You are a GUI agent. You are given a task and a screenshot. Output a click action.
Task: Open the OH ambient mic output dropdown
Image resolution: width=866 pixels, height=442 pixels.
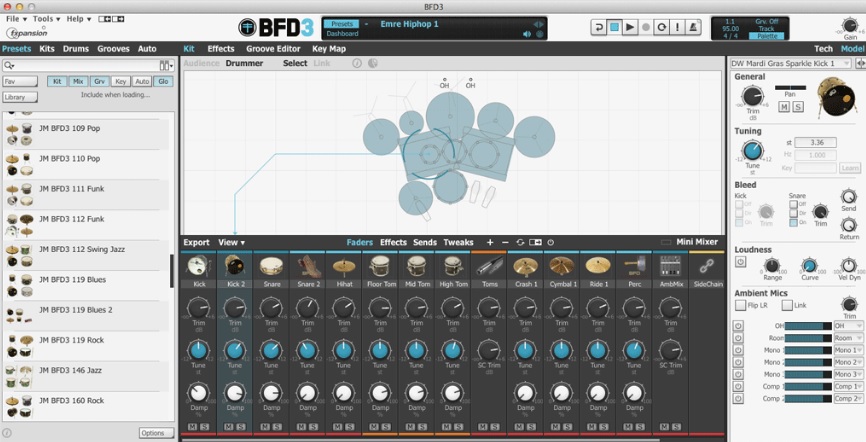(848, 326)
